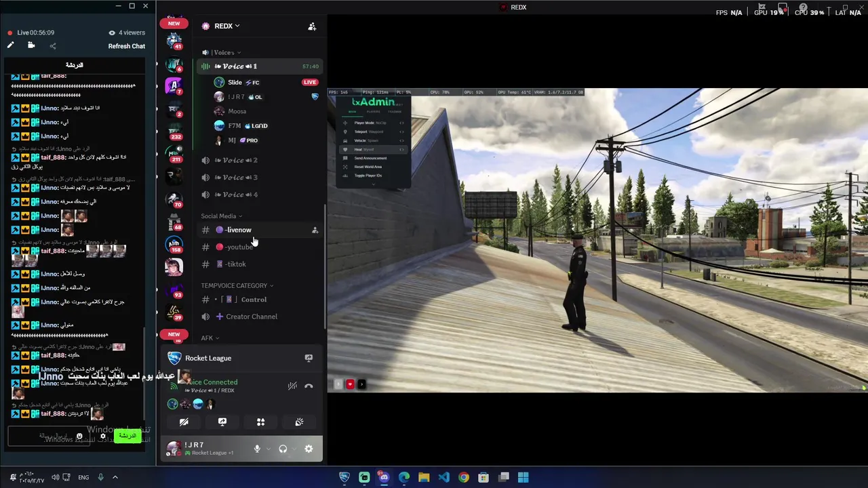Disconnect from voice with hang up icon

click(x=309, y=386)
